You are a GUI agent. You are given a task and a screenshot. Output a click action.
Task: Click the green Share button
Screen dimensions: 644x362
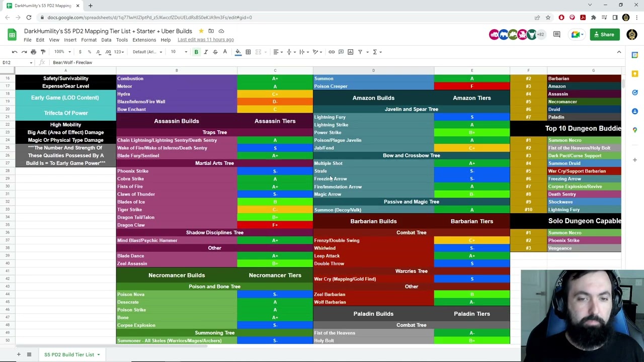(x=605, y=35)
